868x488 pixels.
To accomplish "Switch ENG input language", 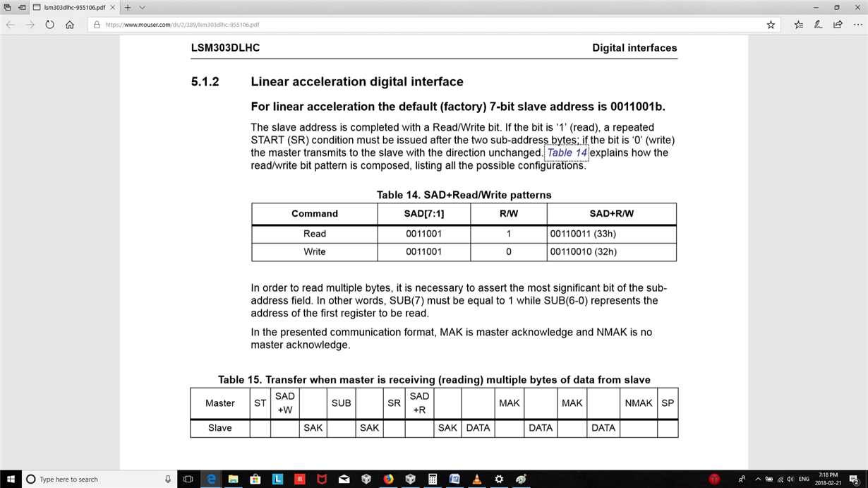I will click(x=804, y=479).
